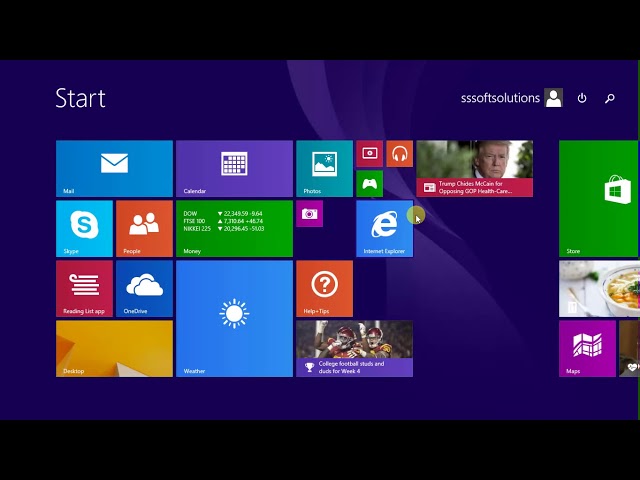
Task: Open the Maps tile
Action: (587, 349)
